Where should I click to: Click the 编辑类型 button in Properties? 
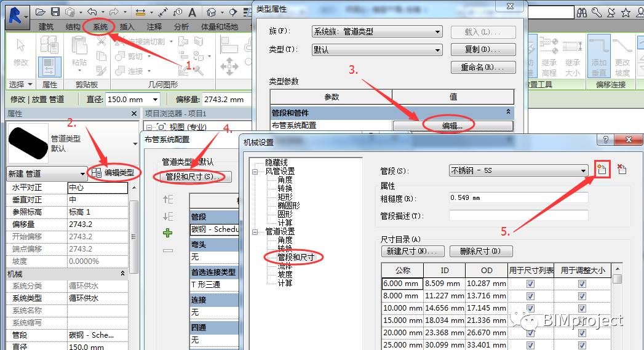pyautogui.click(x=114, y=173)
